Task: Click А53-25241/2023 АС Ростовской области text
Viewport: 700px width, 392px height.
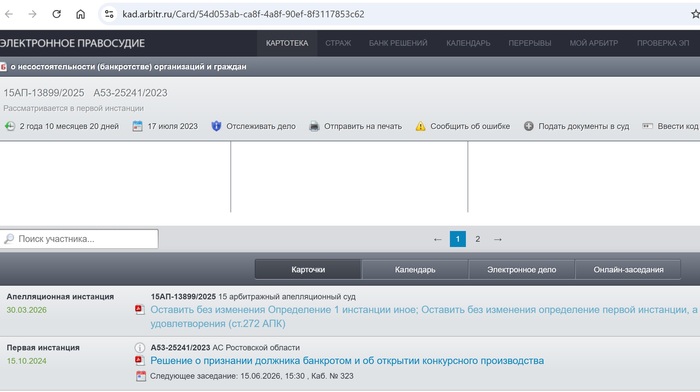Action: 225,348
